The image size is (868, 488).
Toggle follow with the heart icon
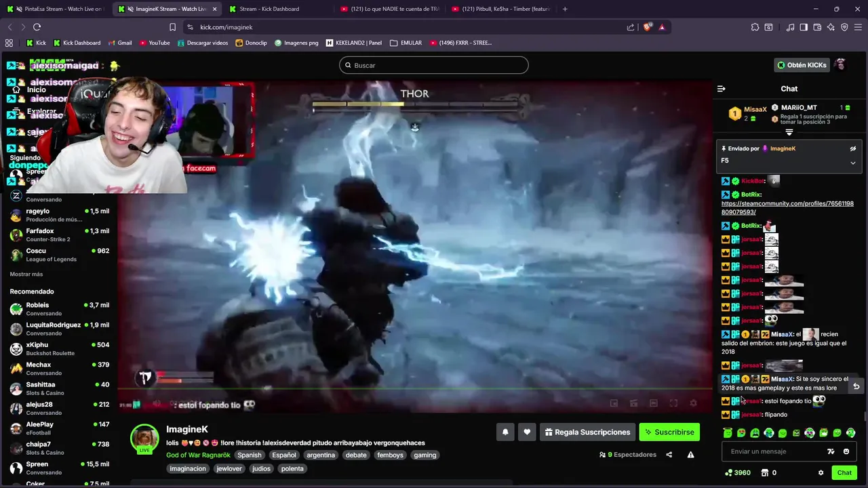[527, 432]
